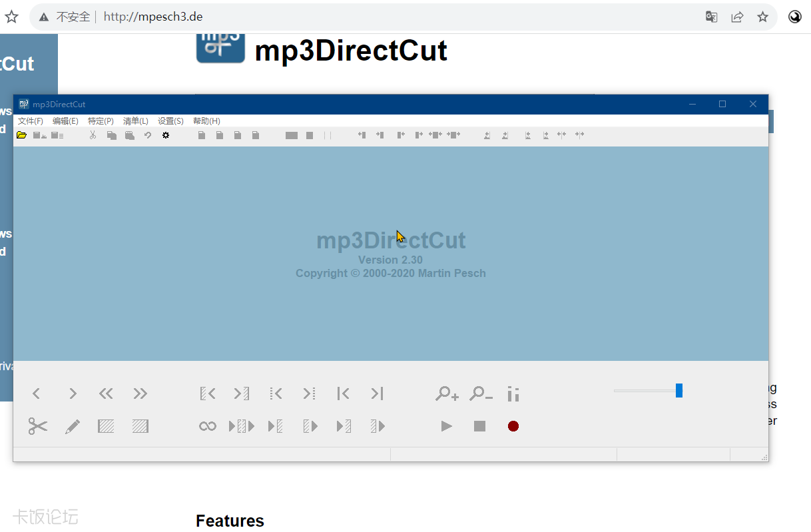Toggle loop playback with the infinity icon
Viewport: 811px width, 532px height.
pos(208,426)
